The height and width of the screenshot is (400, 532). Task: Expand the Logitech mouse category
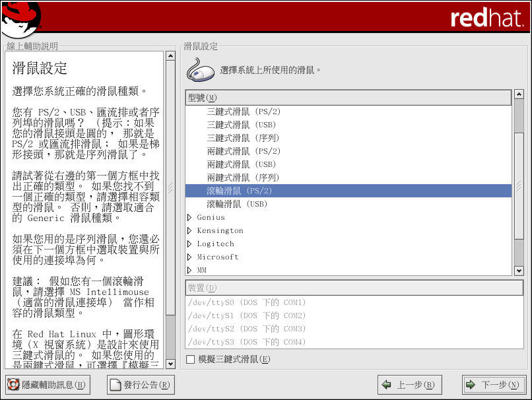point(189,244)
